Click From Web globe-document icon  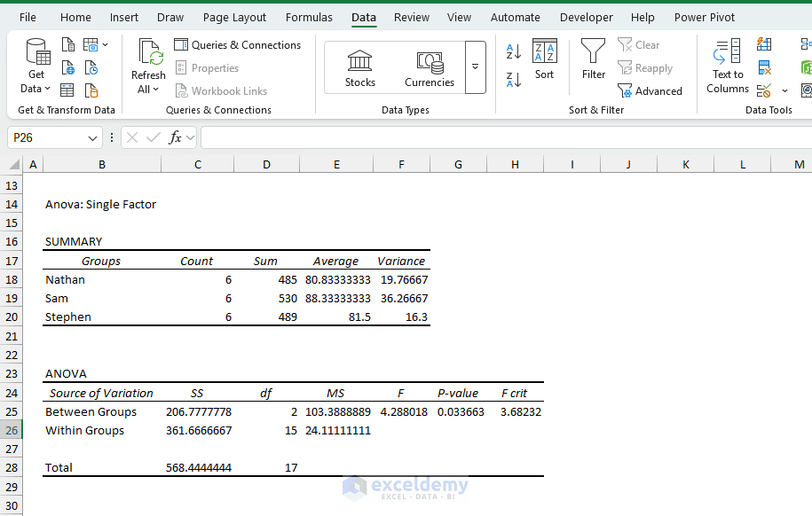(67, 67)
